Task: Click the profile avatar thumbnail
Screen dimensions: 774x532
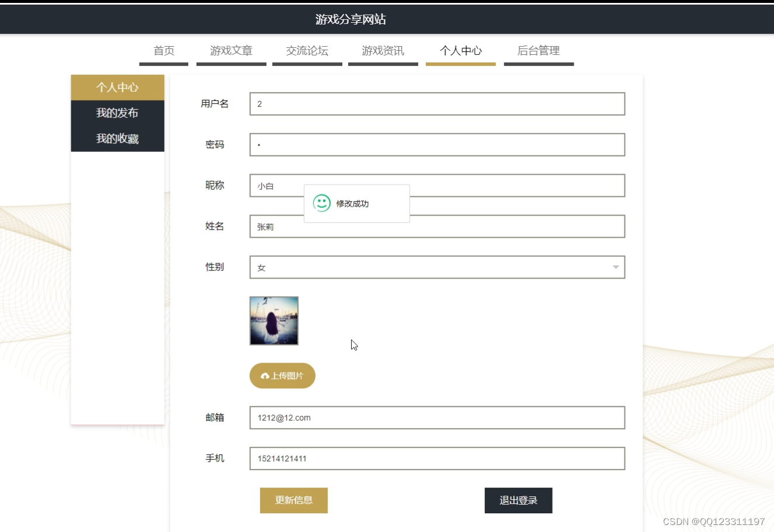Action: point(274,321)
